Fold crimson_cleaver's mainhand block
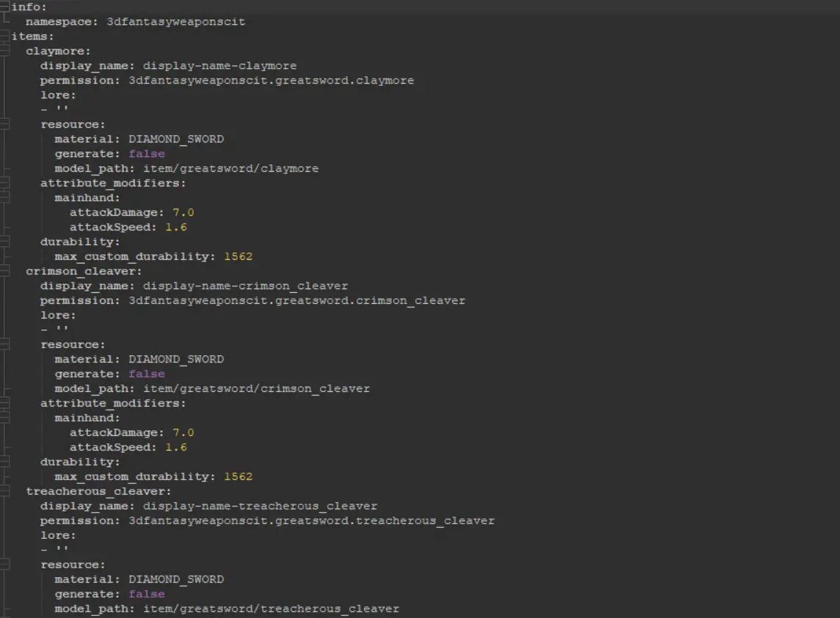Image resolution: width=840 pixels, height=618 pixels. pyautogui.click(x=4, y=418)
